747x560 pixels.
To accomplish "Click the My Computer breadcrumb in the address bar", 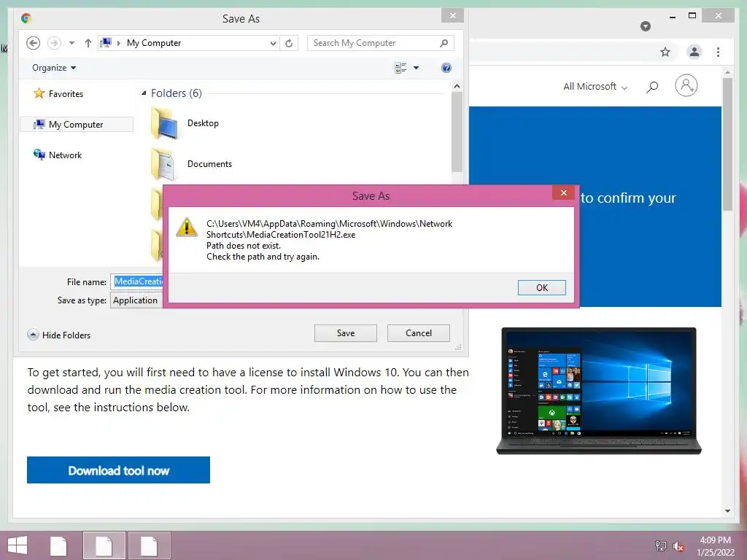I will pyautogui.click(x=154, y=43).
